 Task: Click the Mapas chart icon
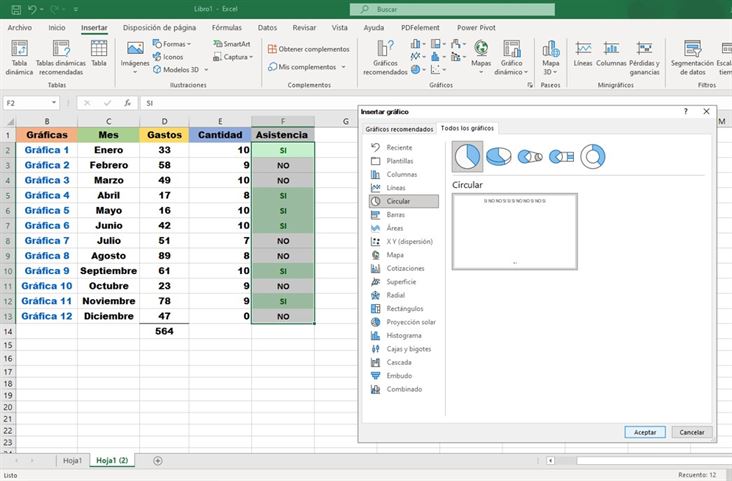point(481,49)
